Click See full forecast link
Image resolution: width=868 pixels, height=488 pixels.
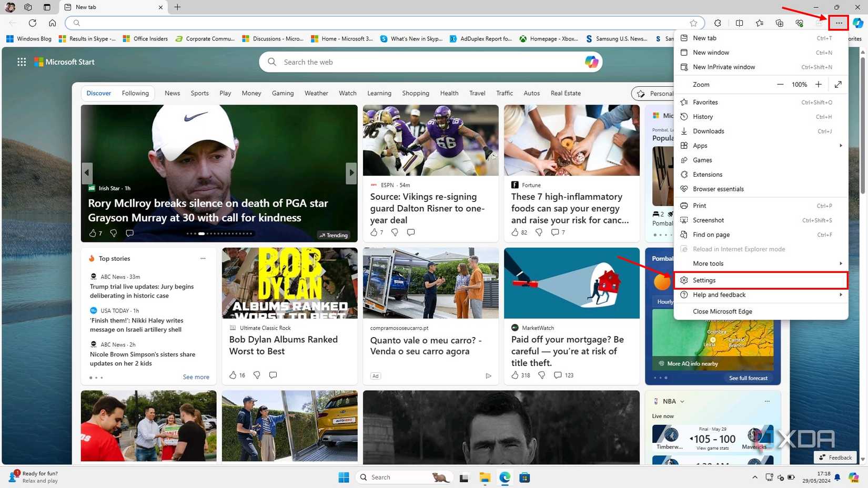(x=748, y=378)
